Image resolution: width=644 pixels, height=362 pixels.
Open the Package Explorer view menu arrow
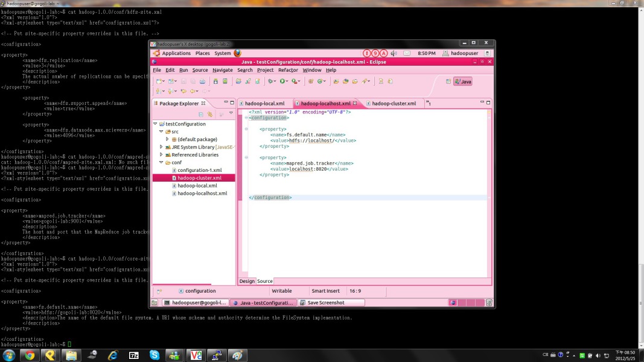[x=231, y=113]
